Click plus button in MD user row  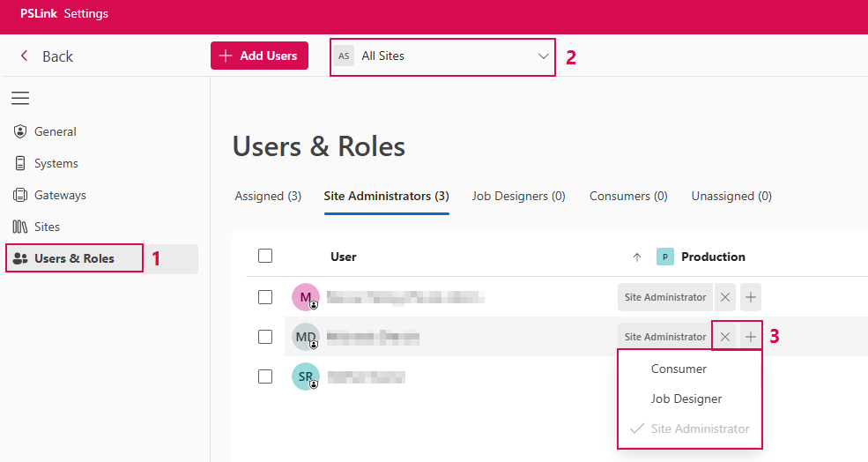click(x=750, y=337)
